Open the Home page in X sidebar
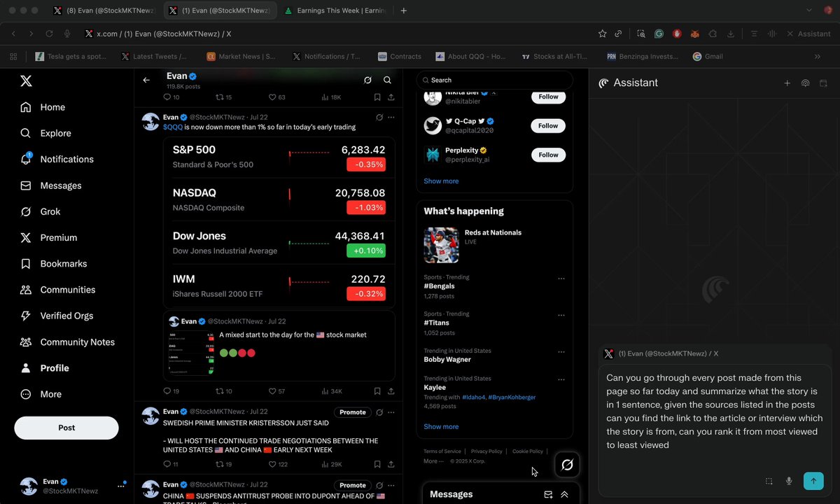Image resolution: width=840 pixels, height=504 pixels. coord(43,107)
